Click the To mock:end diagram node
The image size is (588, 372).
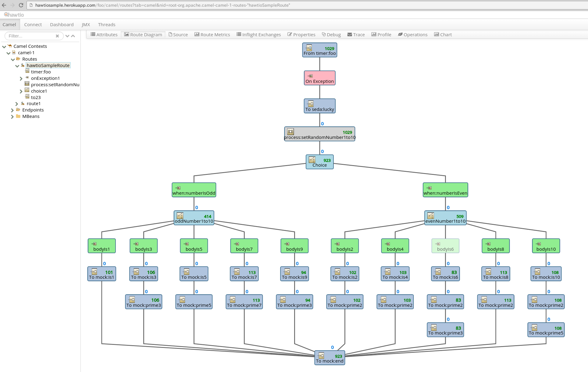330,358
